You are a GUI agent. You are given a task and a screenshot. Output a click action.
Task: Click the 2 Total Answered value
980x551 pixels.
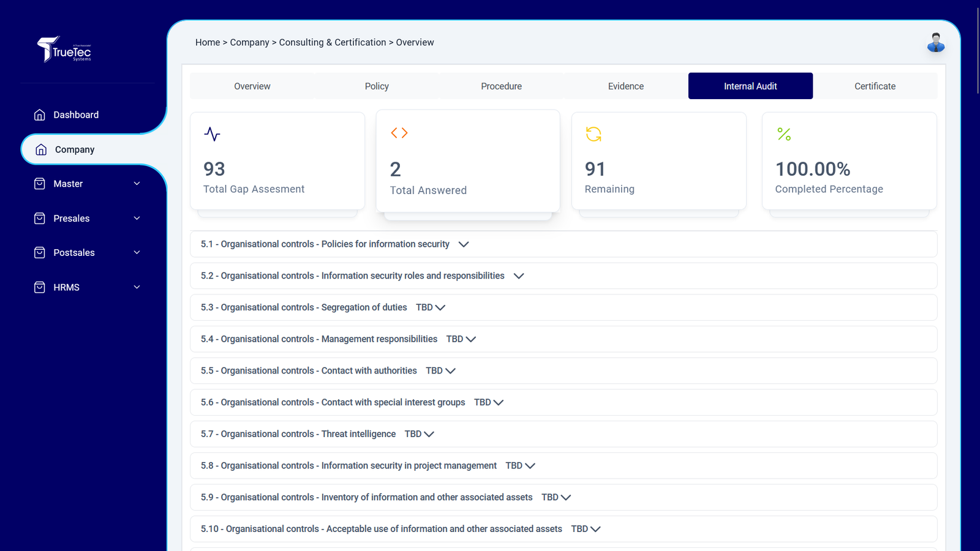pyautogui.click(x=396, y=170)
